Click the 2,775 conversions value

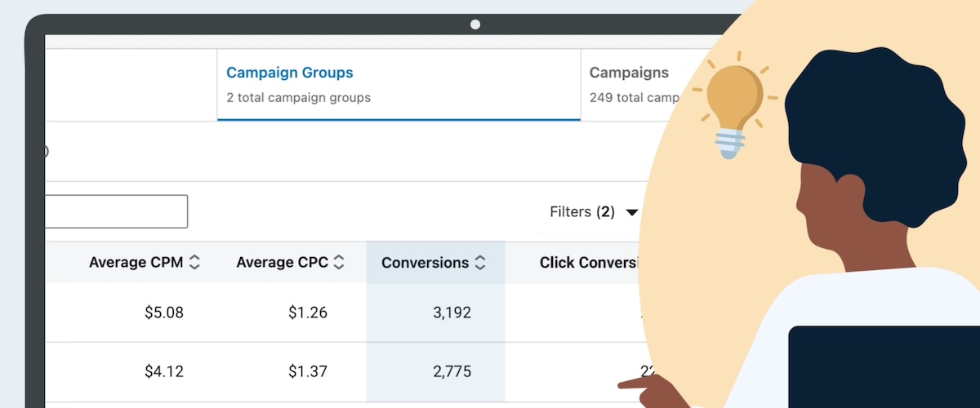tap(452, 371)
